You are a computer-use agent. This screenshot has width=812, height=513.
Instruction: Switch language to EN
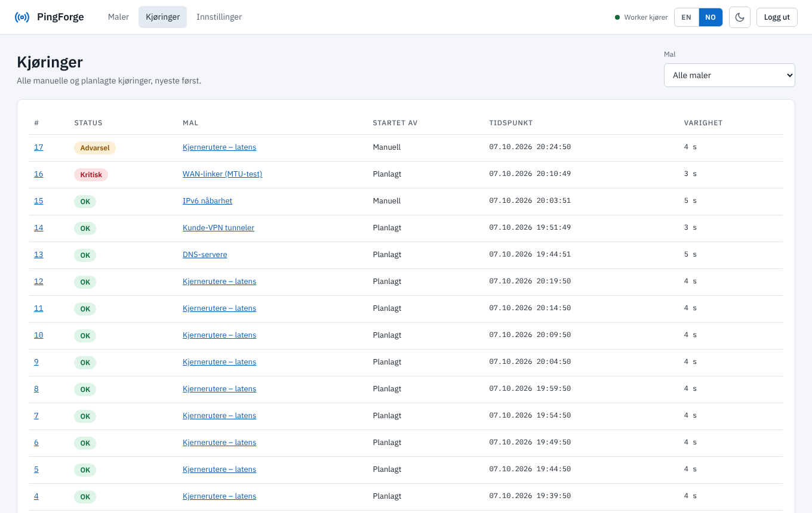click(x=687, y=17)
